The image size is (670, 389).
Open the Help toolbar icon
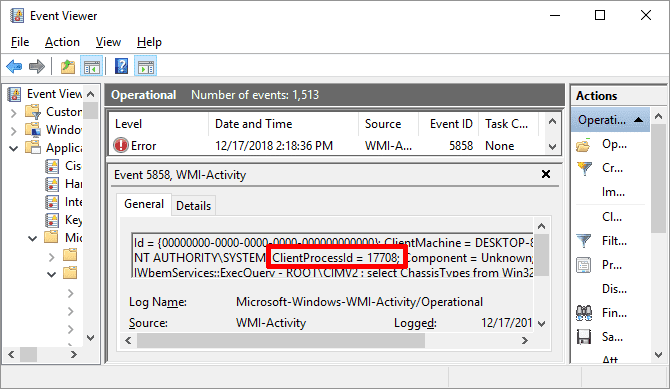click(121, 66)
